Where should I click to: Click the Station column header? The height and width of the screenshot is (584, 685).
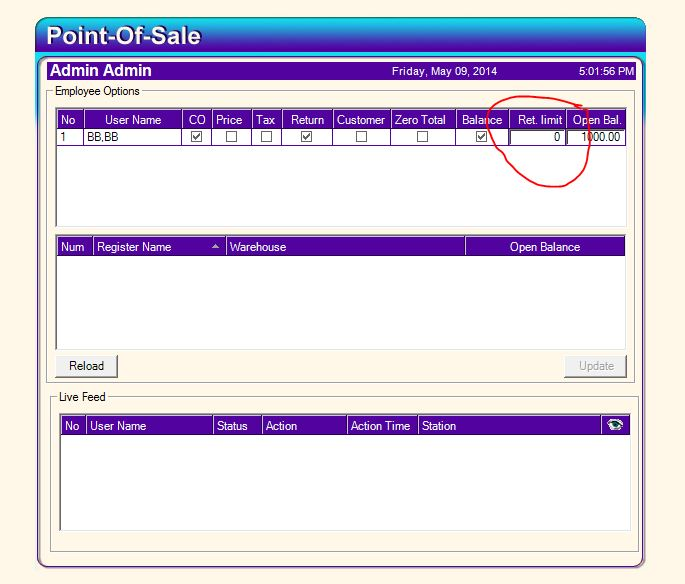[x=508, y=426]
